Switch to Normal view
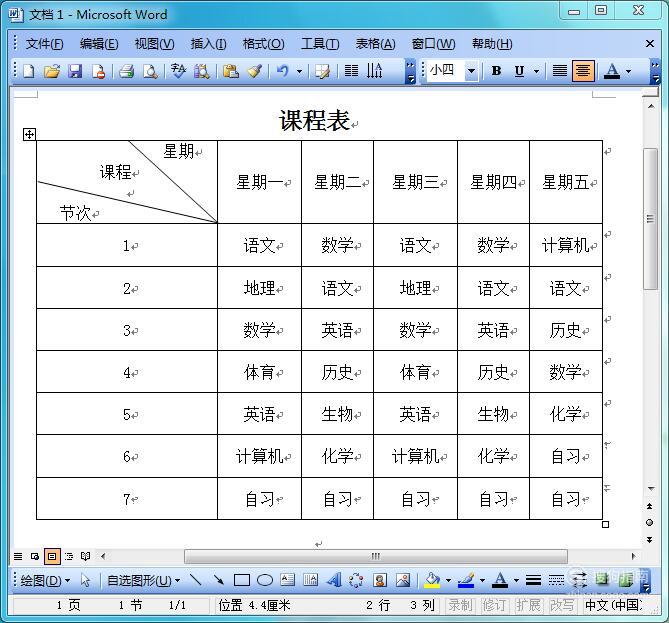The height and width of the screenshot is (623, 669). [18, 556]
